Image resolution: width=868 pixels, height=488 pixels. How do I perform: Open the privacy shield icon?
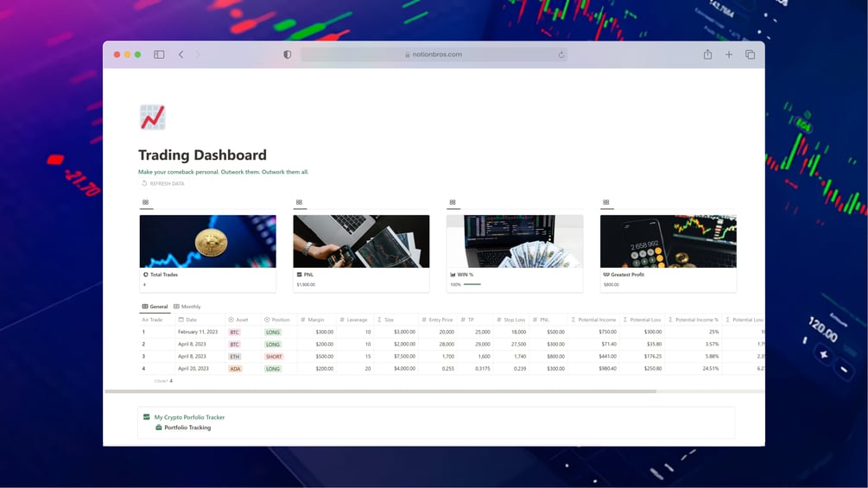287,54
